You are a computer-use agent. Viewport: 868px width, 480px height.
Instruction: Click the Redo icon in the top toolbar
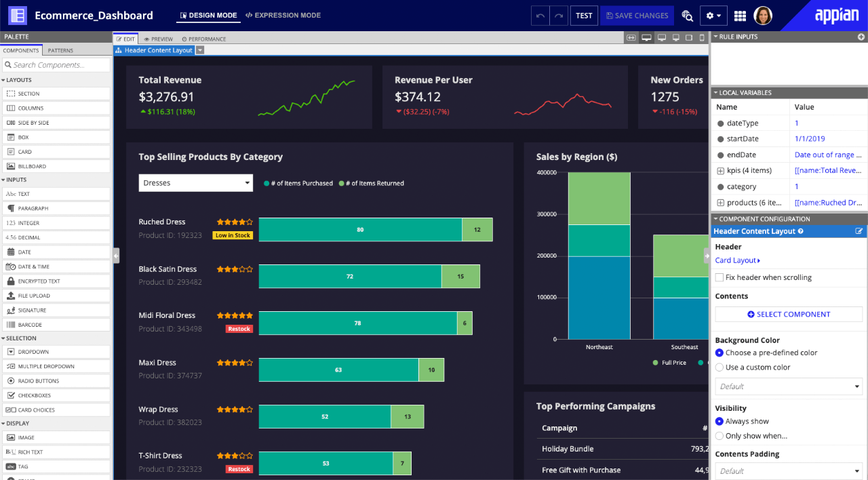click(558, 16)
